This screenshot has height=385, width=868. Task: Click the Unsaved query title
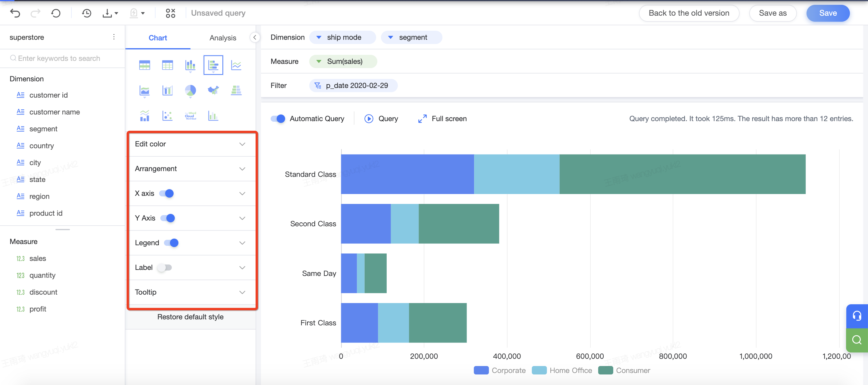coord(218,13)
